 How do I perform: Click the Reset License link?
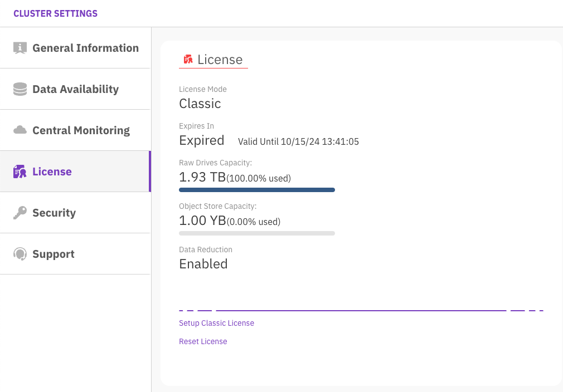[x=203, y=341]
